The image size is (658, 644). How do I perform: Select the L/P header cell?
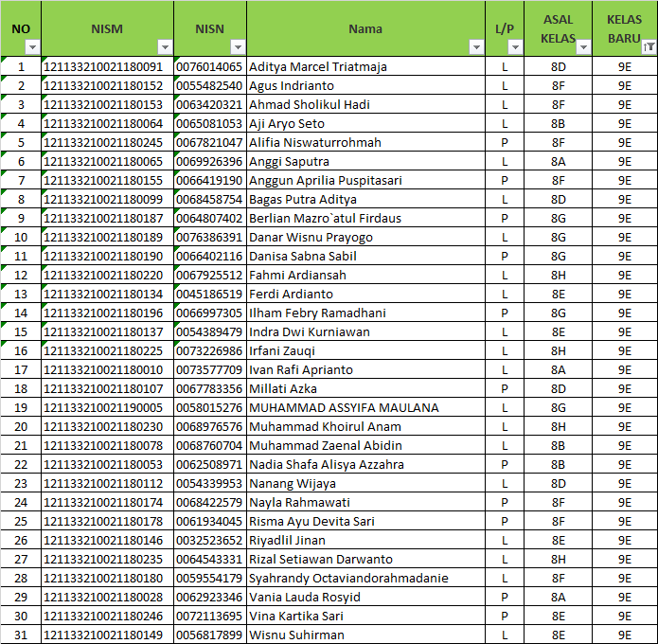505,28
